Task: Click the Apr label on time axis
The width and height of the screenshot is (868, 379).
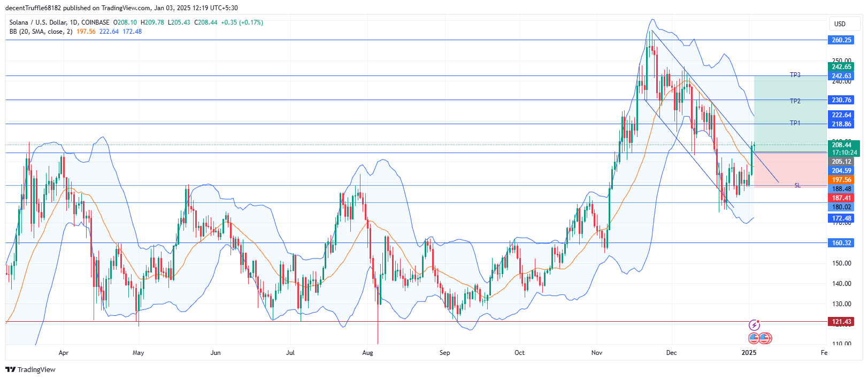Action: click(x=64, y=353)
